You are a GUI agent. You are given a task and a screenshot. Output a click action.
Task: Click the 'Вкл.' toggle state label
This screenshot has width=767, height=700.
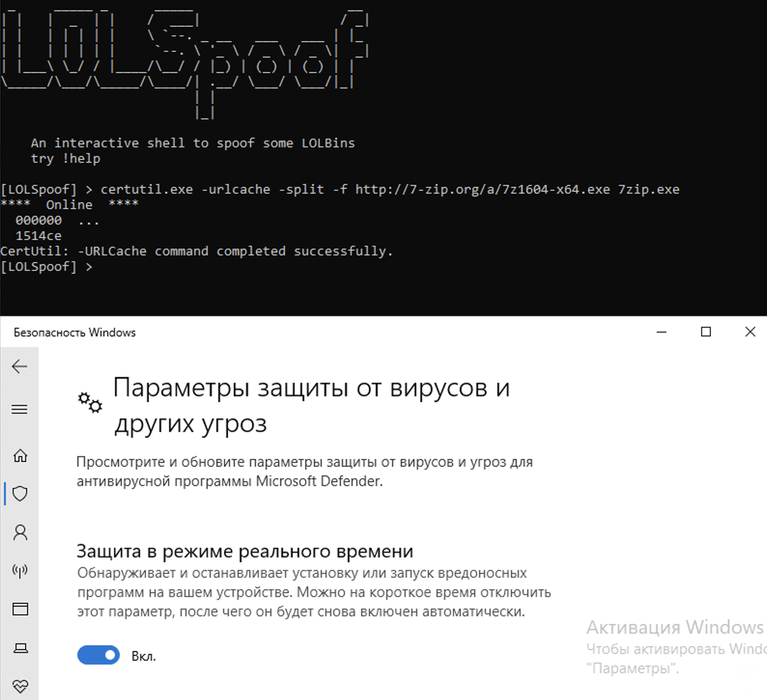point(143,656)
